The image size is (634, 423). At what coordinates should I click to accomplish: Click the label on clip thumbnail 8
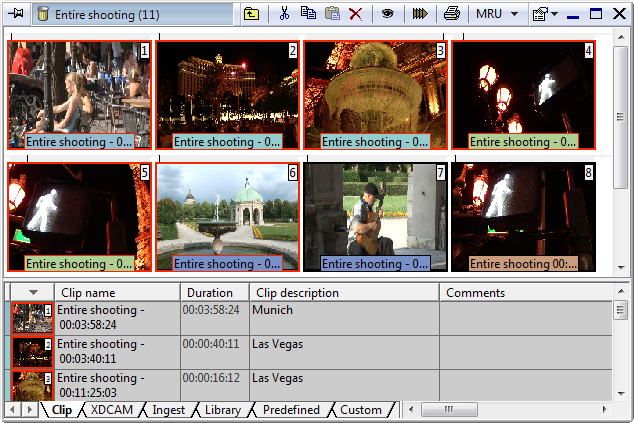click(523, 264)
